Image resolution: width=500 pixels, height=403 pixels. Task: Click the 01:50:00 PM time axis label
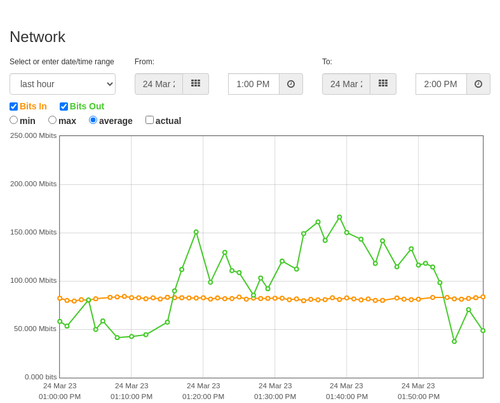click(x=418, y=397)
